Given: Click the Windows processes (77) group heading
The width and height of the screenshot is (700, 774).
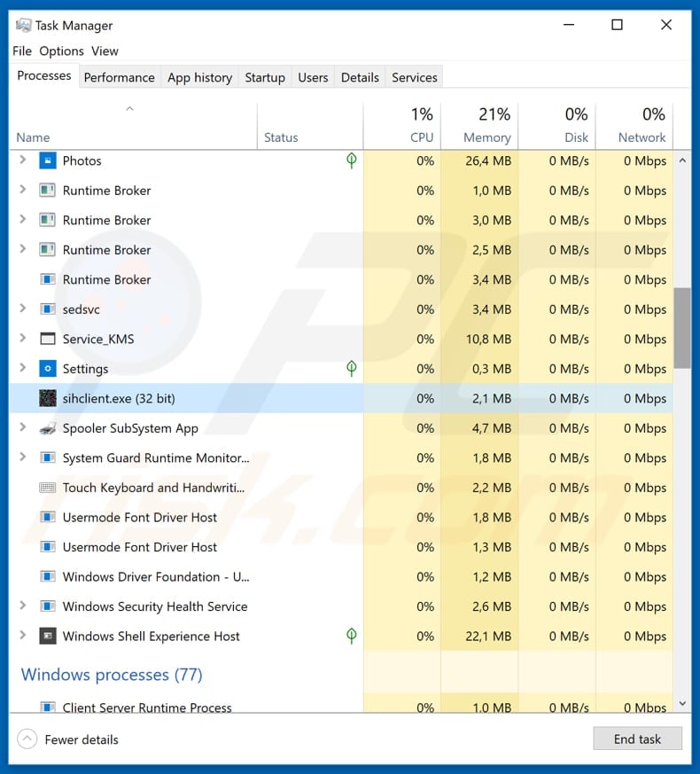Looking at the screenshot, I should click(x=112, y=675).
